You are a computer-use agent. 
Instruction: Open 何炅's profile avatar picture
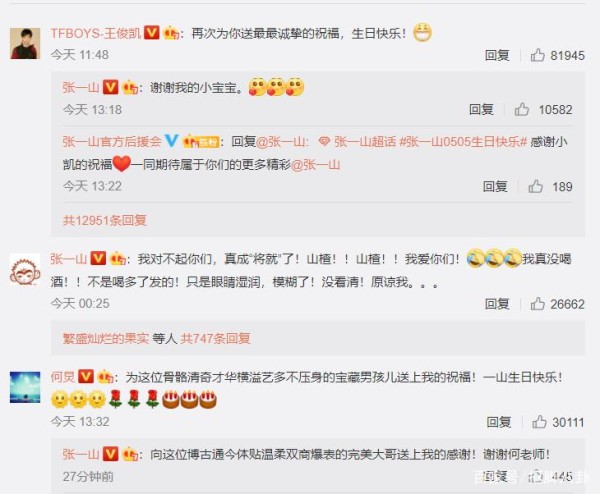tap(25, 387)
